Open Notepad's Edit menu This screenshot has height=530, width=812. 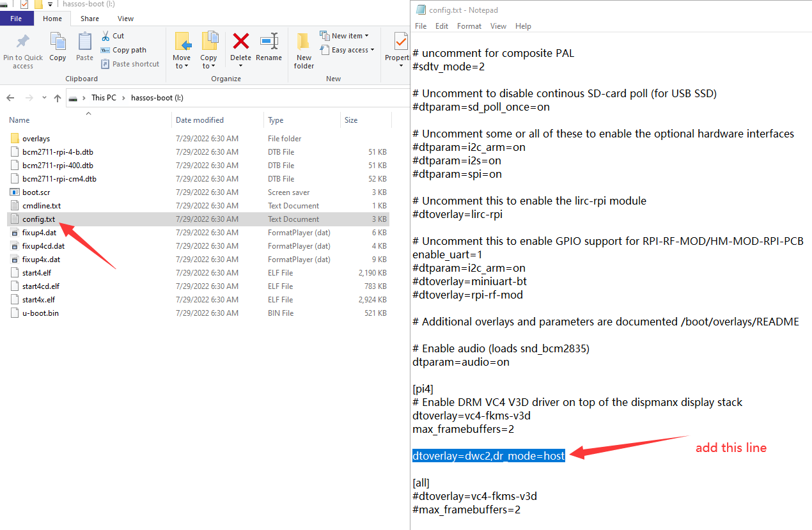pos(441,26)
